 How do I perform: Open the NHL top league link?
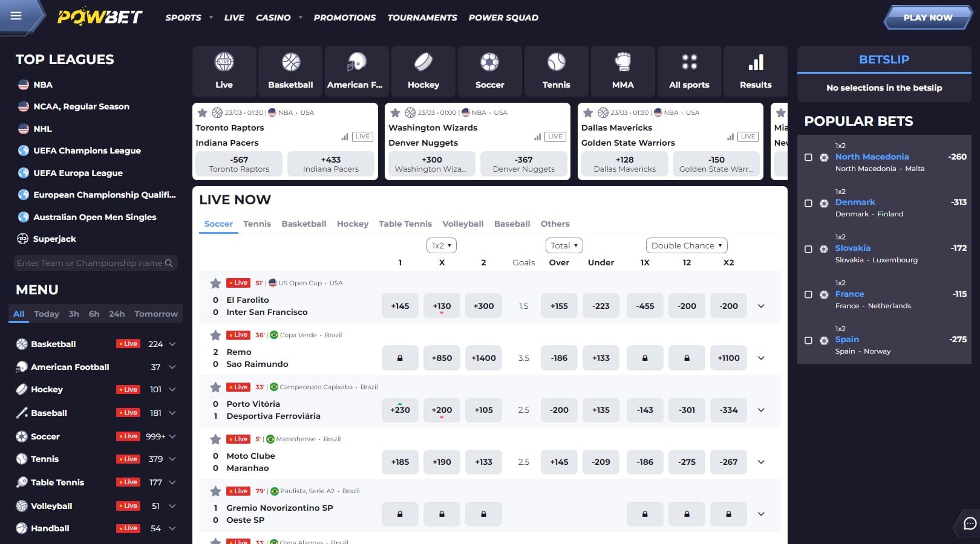[42, 129]
